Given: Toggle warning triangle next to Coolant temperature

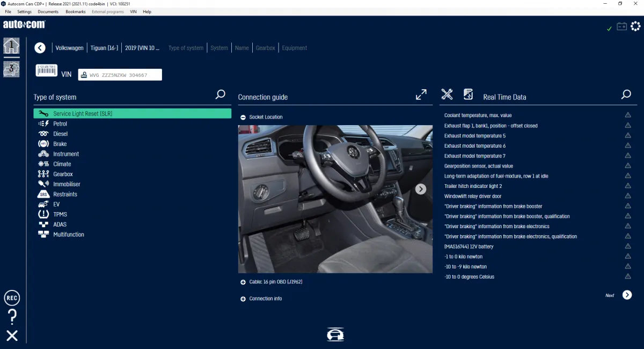Looking at the screenshot, I should 628,115.
